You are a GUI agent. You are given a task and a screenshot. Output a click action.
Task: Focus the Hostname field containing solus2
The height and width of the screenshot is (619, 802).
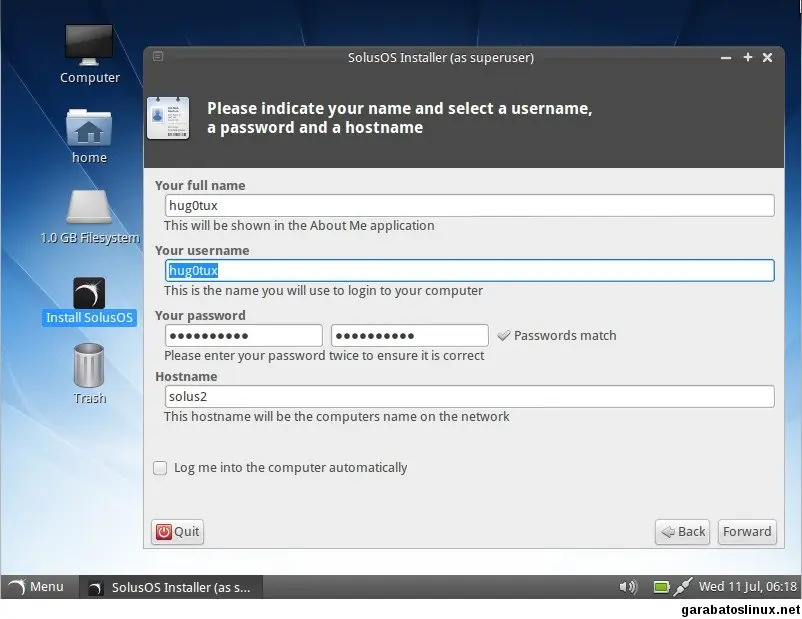click(x=470, y=396)
